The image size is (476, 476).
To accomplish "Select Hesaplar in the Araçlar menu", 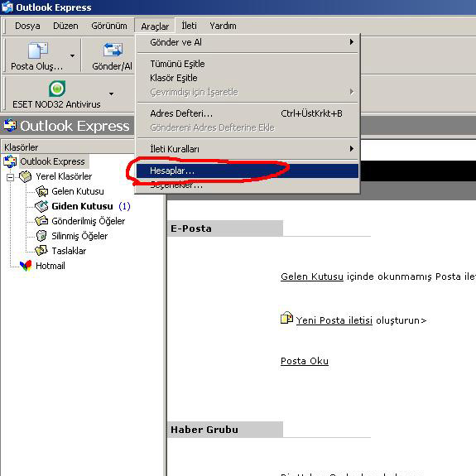I will 248,171.
